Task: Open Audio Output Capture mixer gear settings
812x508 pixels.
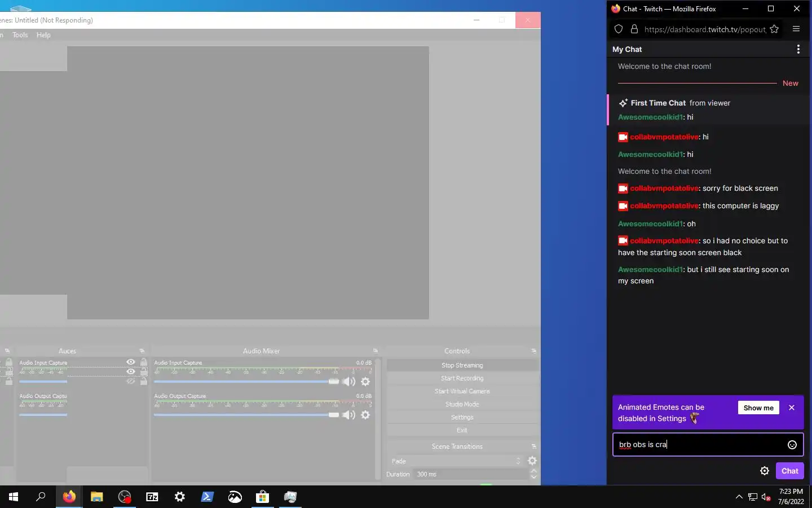Action: (x=365, y=415)
